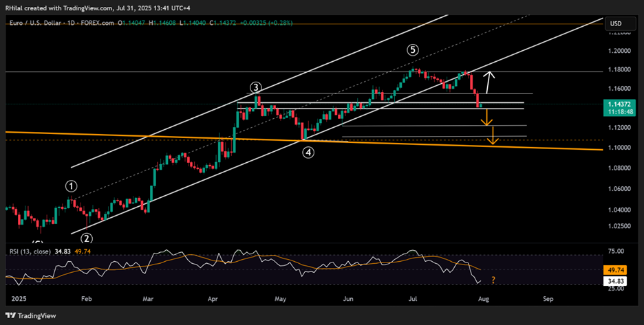Click the circled wave 5 label
Viewport: 644px width, 325px height.
pyautogui.click(x=411, y=49)
